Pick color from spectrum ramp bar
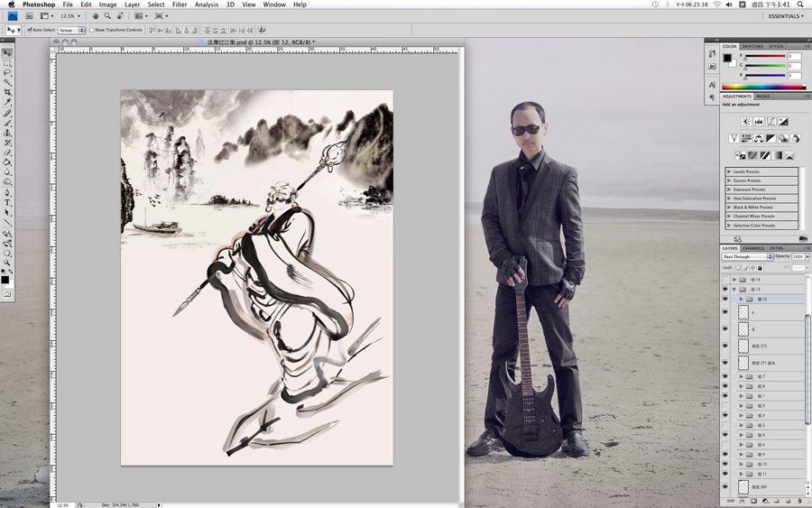The height and width of the screenshot is (508, 812). tap(764, 87)
